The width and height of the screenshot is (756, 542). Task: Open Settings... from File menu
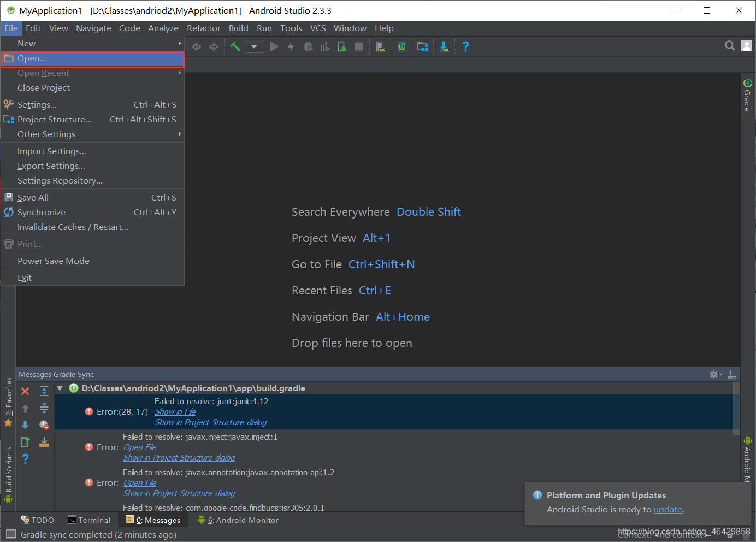coord(93,105)
